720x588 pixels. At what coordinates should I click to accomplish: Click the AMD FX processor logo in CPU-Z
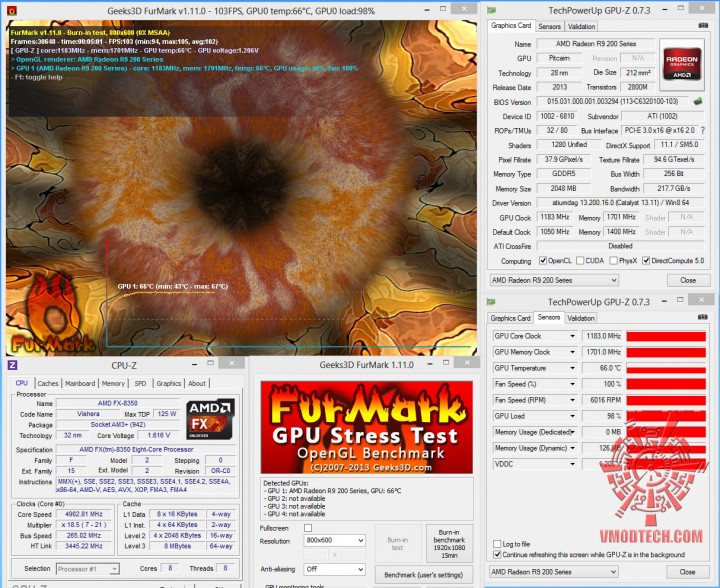(210, 420)
